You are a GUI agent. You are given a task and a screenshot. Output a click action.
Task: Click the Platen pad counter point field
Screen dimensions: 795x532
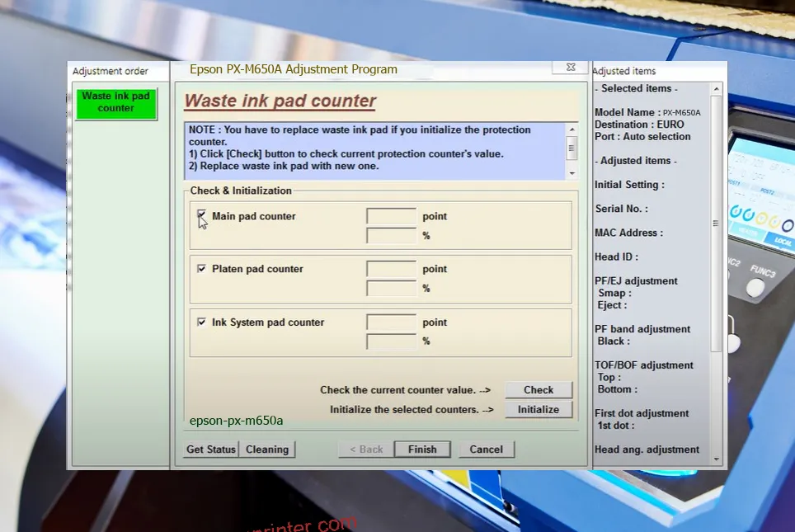point(391,269)
